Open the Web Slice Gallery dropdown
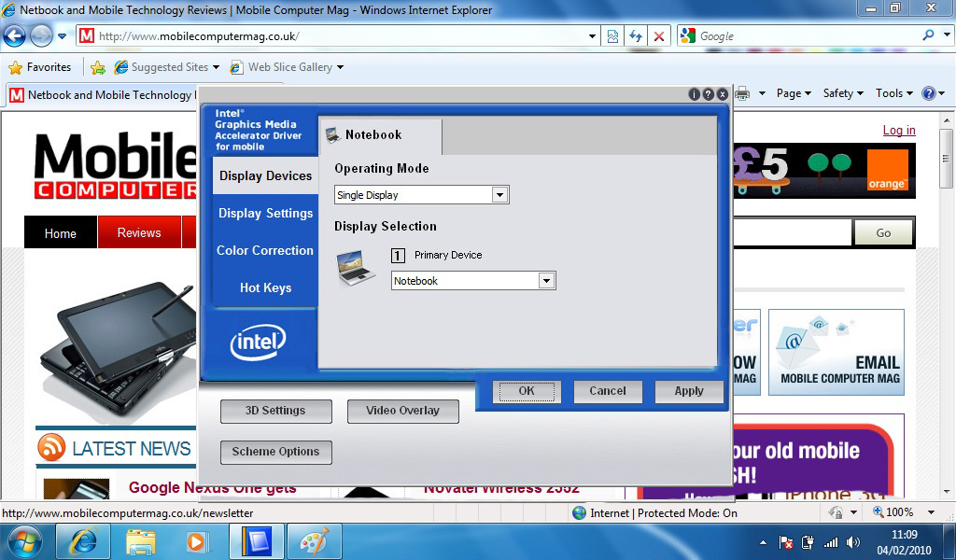956x560 pixels. tap(286, 67)
